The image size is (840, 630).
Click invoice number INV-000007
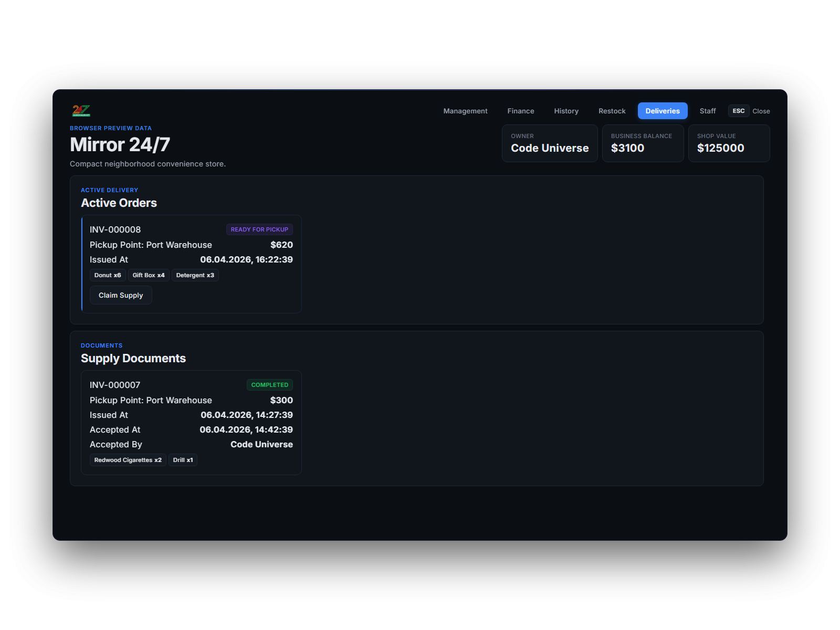tap(115, 385)
